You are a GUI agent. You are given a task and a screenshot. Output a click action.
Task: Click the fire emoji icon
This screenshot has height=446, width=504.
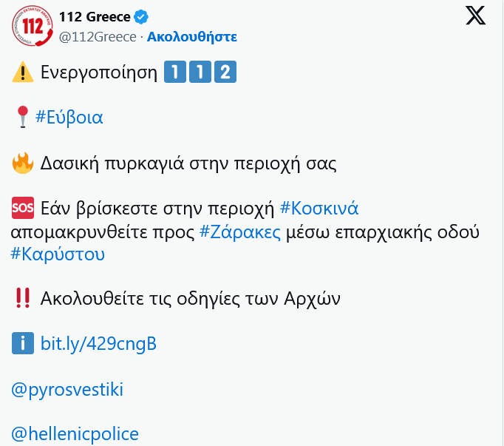pyautogui.click(x=23, y=163)
